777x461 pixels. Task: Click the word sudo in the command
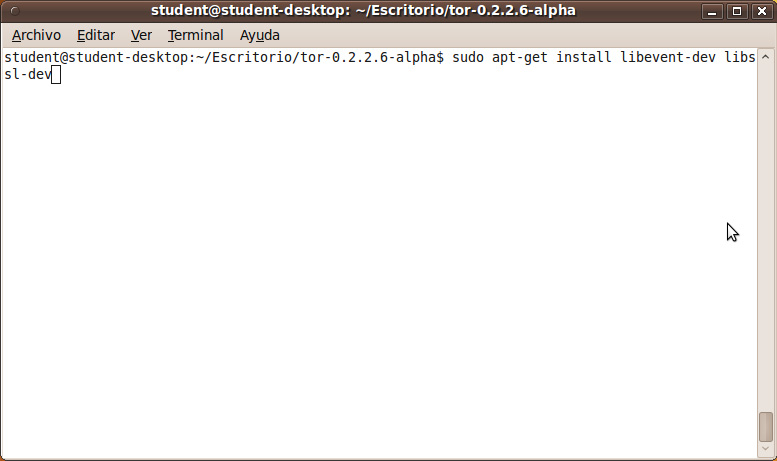coord(468,58)
